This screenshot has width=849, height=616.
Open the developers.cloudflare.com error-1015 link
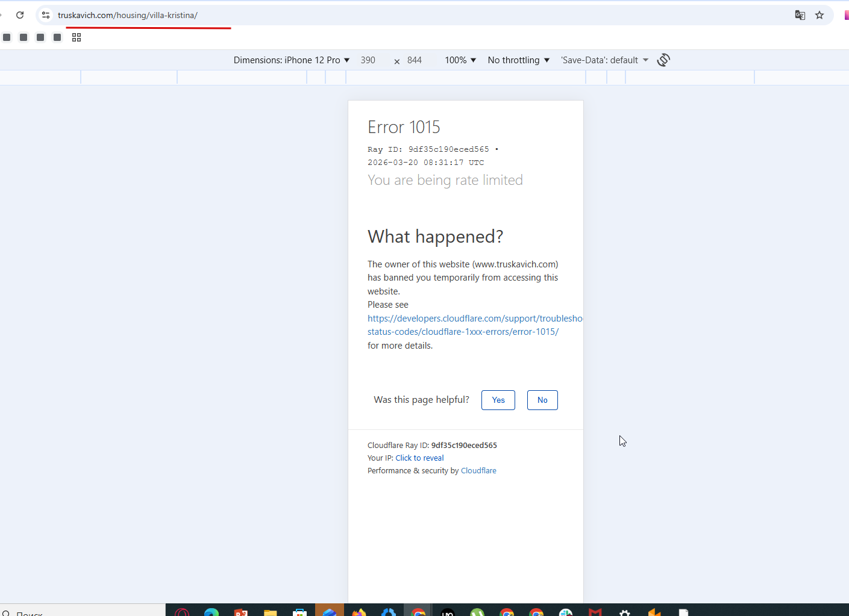click(475, 325)
